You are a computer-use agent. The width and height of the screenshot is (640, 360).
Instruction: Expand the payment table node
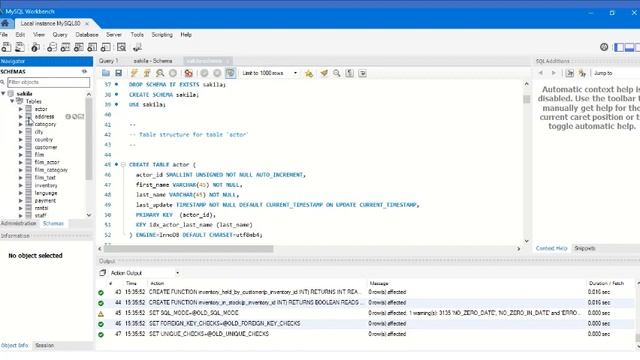20,201
